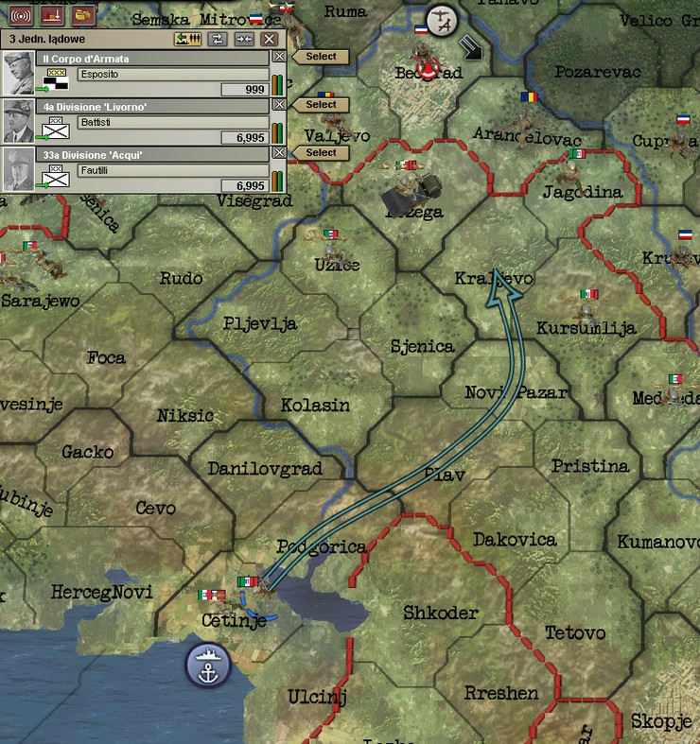
Task: Select the motorized unit in Pozega
Action: point(411,191)
